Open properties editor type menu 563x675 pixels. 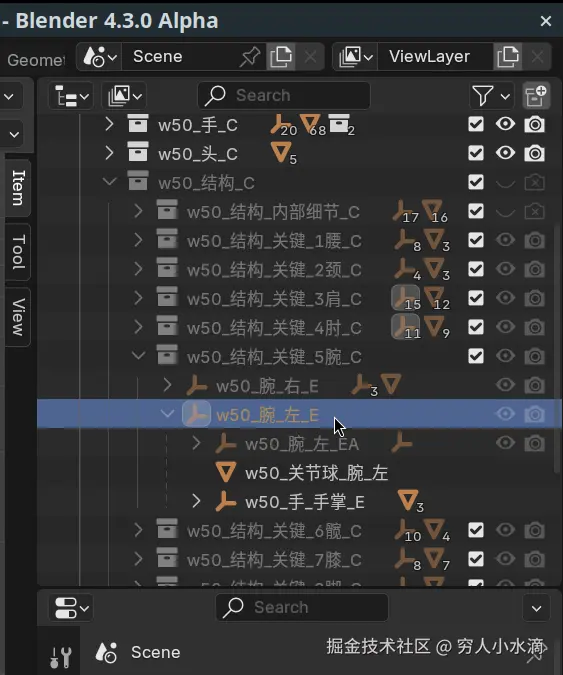[71, 607]
